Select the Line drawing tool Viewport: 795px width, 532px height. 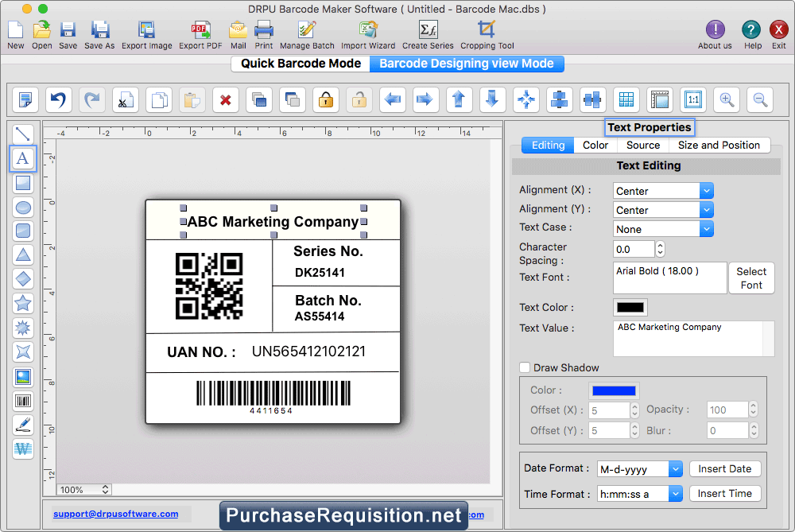(23, 134)
